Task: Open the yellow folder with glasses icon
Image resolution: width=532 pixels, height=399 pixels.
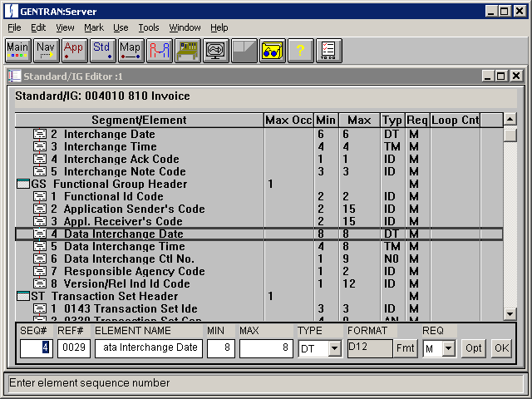Action: click(x=273, y=51)
